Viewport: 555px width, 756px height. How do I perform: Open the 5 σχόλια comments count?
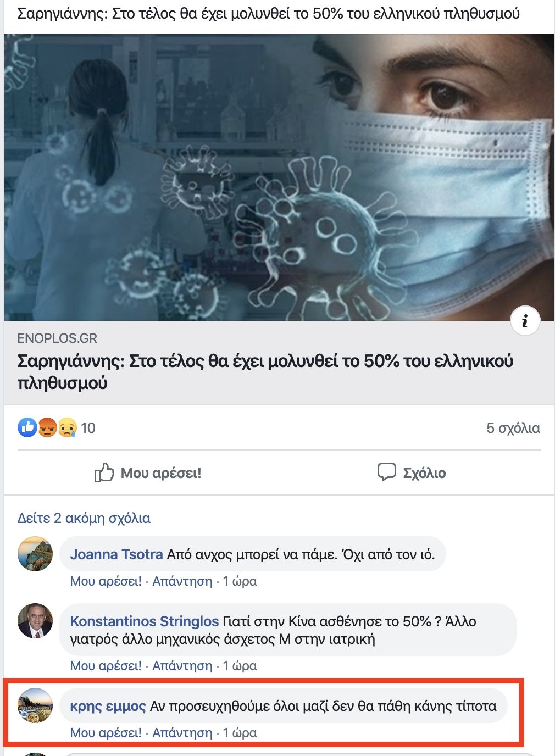[513, 428]
